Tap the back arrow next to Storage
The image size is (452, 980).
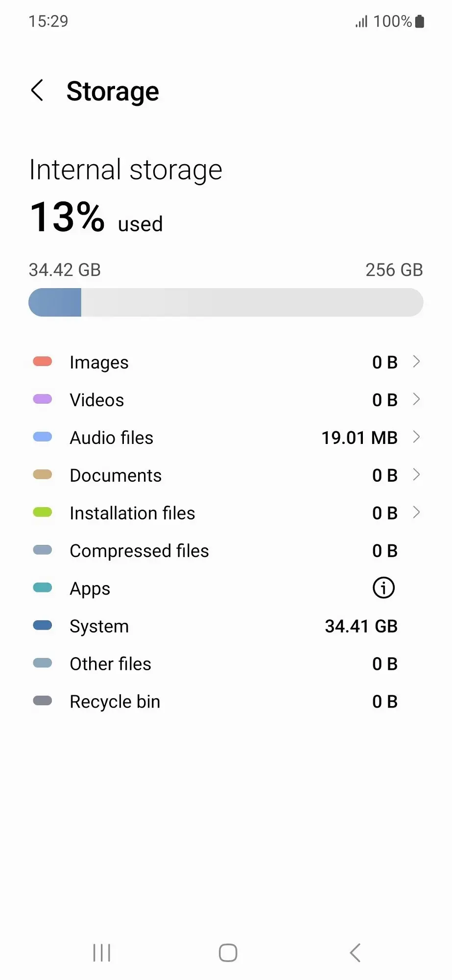tap(37, 91)
